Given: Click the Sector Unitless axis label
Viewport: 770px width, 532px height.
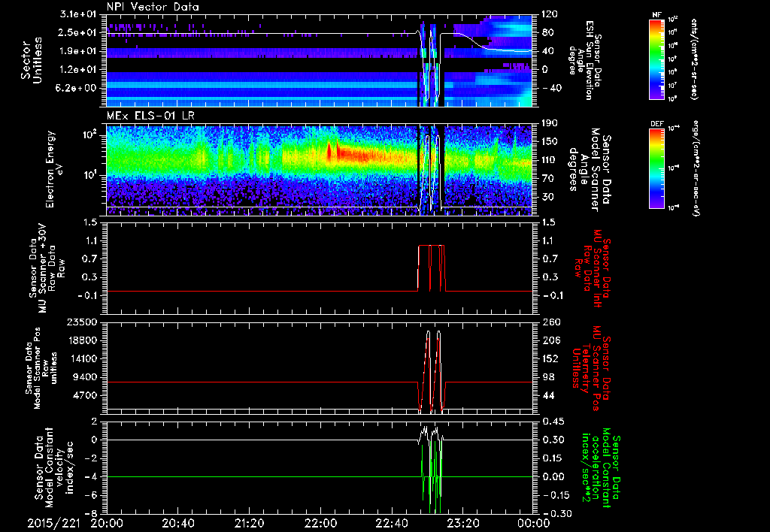Looking at the screenshot, I should click(32, 60).
